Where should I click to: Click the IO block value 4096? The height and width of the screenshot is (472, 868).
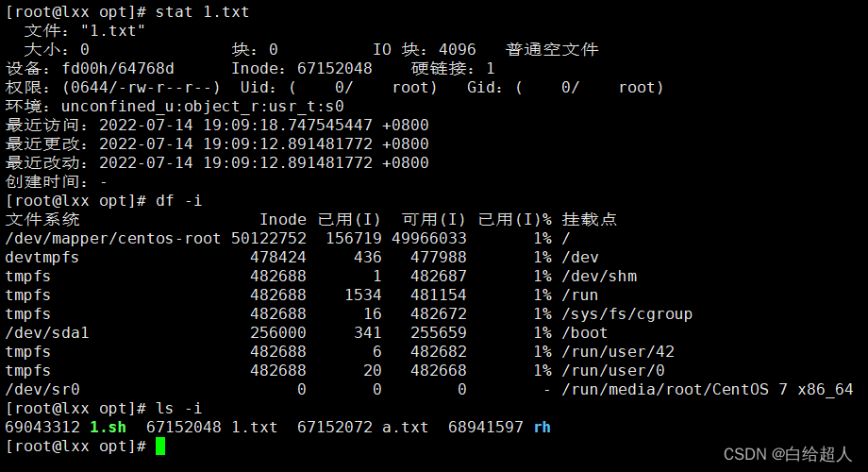pos(458,49)
